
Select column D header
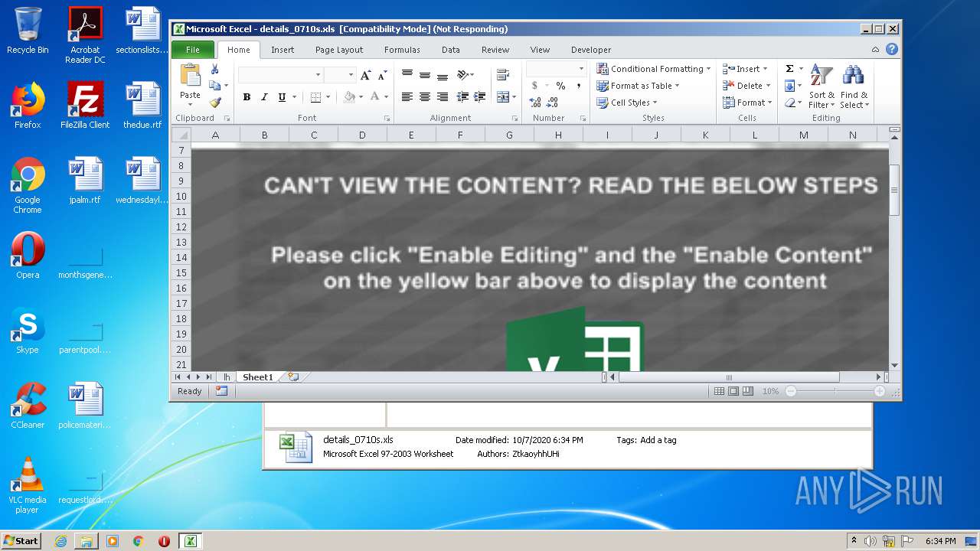pyautogui.click(x=362, y=135)
